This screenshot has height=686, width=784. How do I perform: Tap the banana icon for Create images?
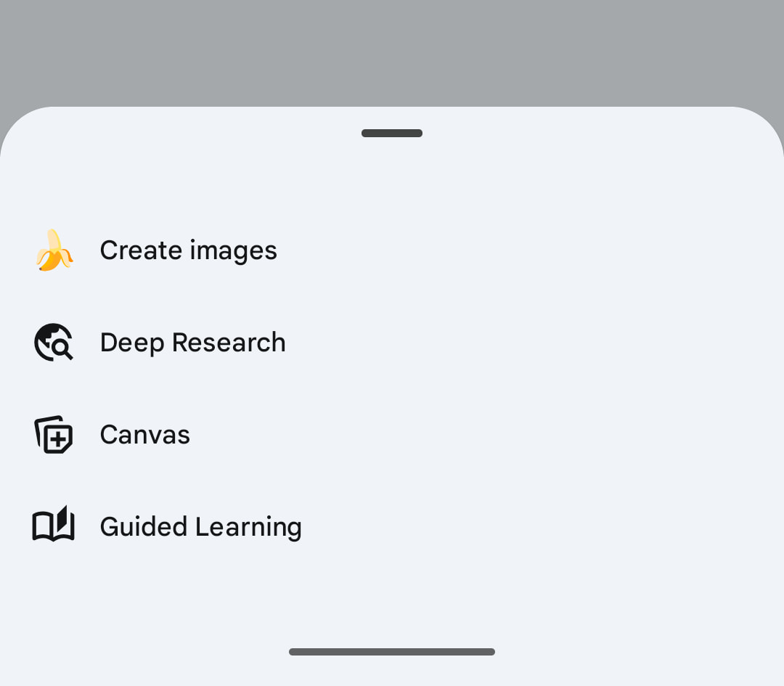[54, 250]
